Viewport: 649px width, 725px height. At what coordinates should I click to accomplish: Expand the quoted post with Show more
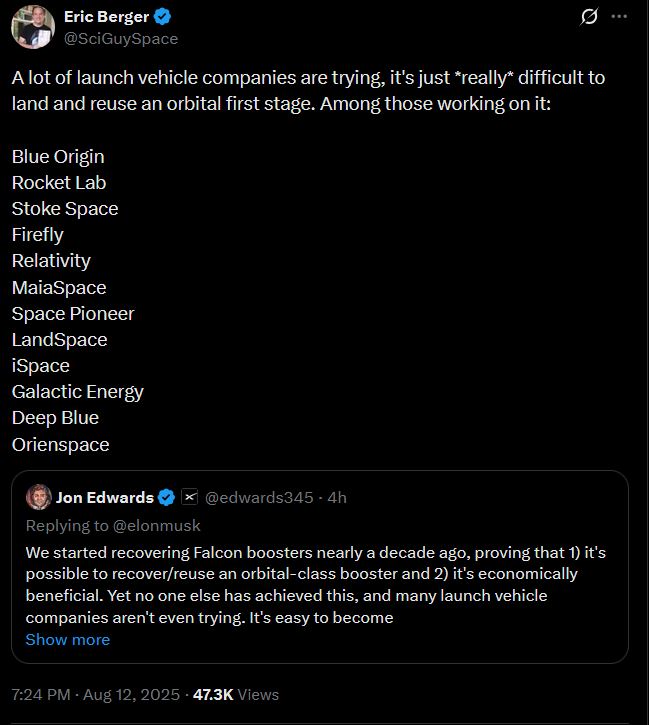tap(67, 639)
